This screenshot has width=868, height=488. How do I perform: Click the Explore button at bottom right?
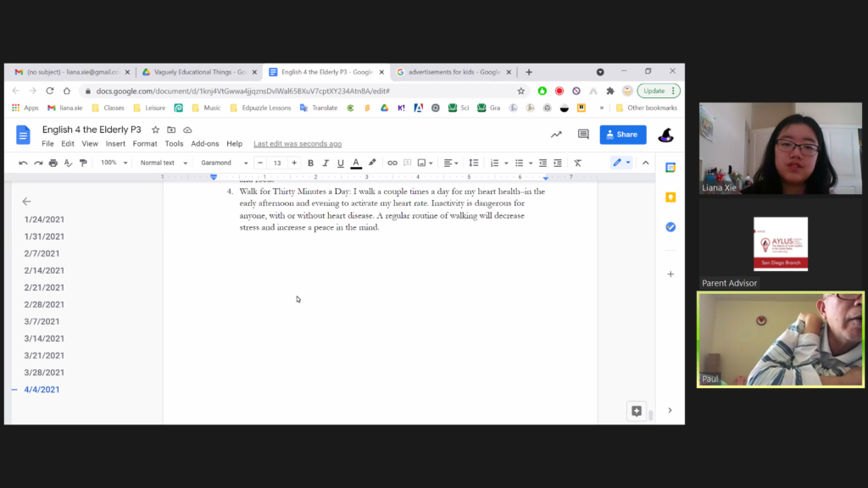(637, 411)
